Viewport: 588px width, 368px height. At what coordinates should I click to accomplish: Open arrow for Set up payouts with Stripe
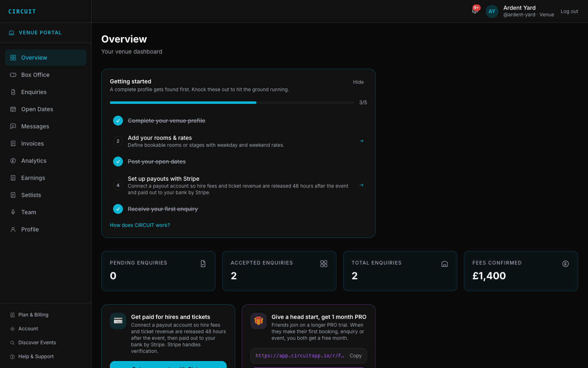(x=361, y=185)
